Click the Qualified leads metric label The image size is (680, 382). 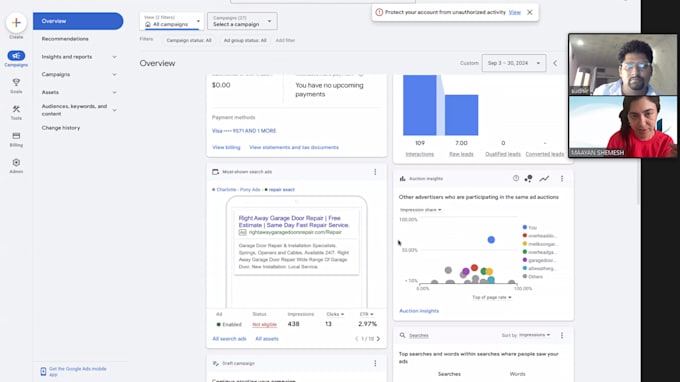click(x=503, y=154)
